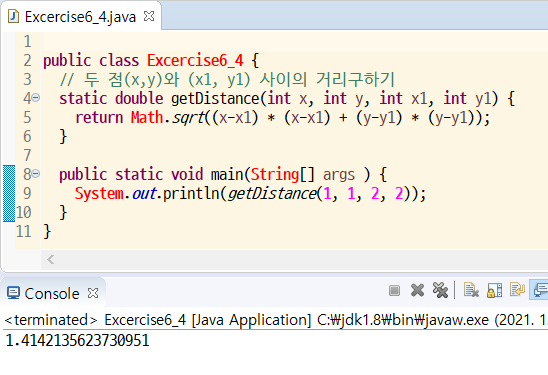Click the println call on line 9
Screen dimensions: 548x375
coord(191,194)
